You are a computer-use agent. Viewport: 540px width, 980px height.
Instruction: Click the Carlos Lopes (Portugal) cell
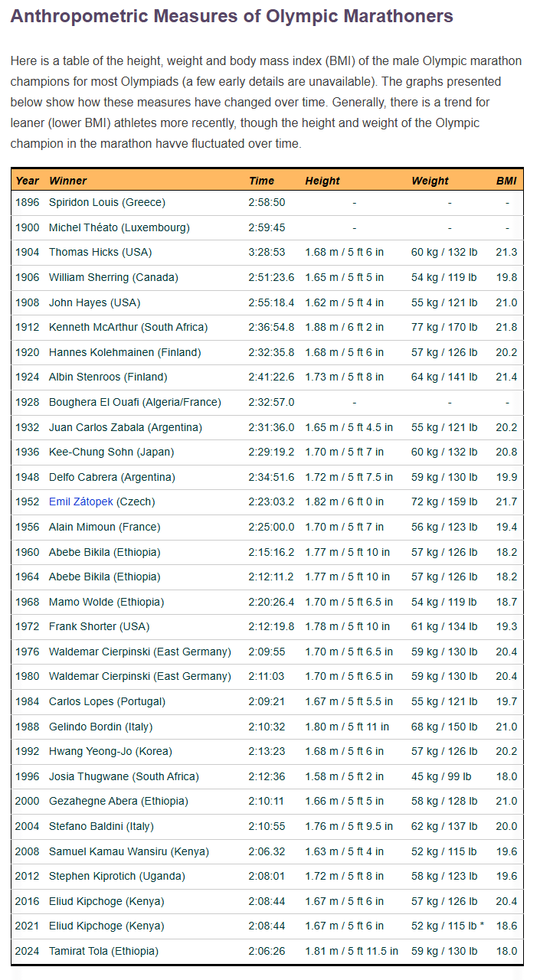[x=107, y=701]
